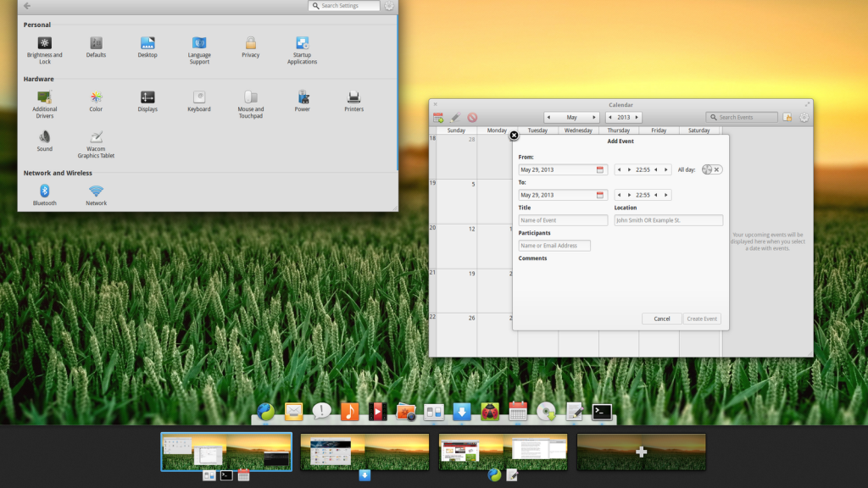This screenshot has height=488, width=868.
Task: Open the Terminal from the dock
Action: click(602, 412)
